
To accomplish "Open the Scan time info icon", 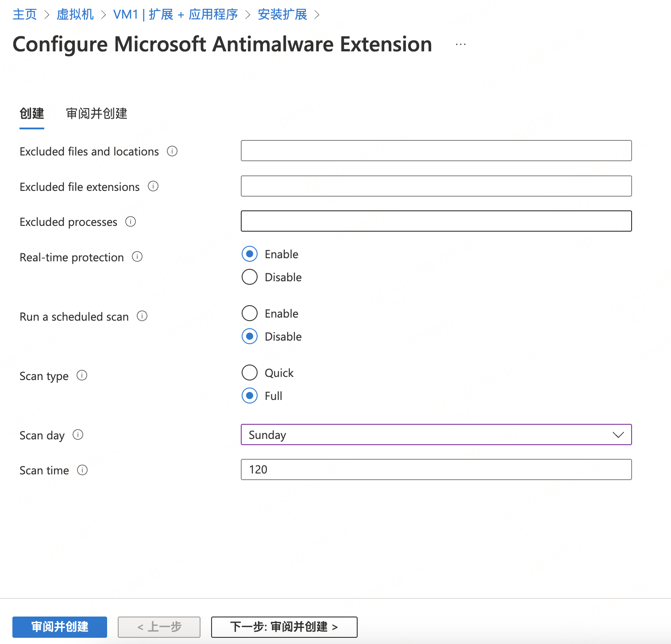I will [x=82, y=470].
